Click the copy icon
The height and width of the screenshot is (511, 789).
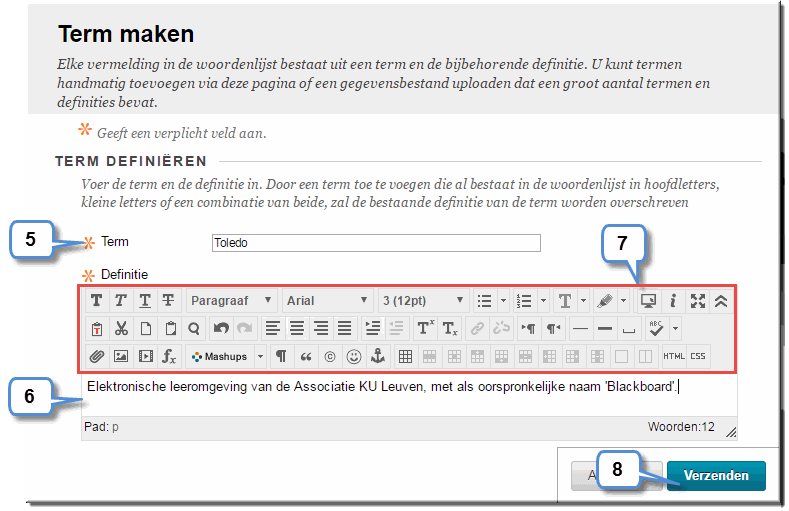[146, 329]
